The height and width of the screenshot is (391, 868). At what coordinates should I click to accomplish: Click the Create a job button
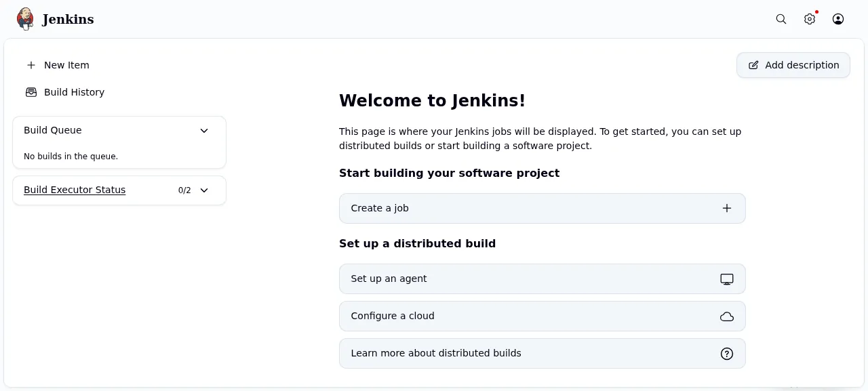[542, 208]
